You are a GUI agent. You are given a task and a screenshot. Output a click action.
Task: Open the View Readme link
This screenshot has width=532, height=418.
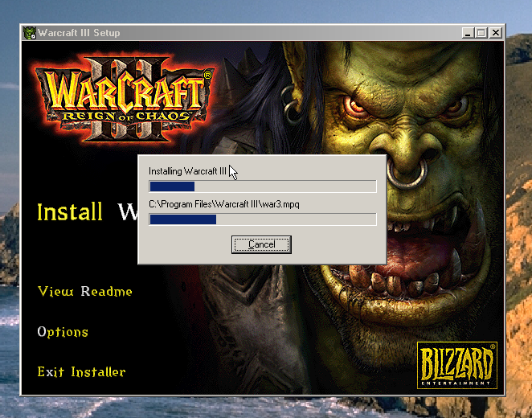click(x=85, y=292)
